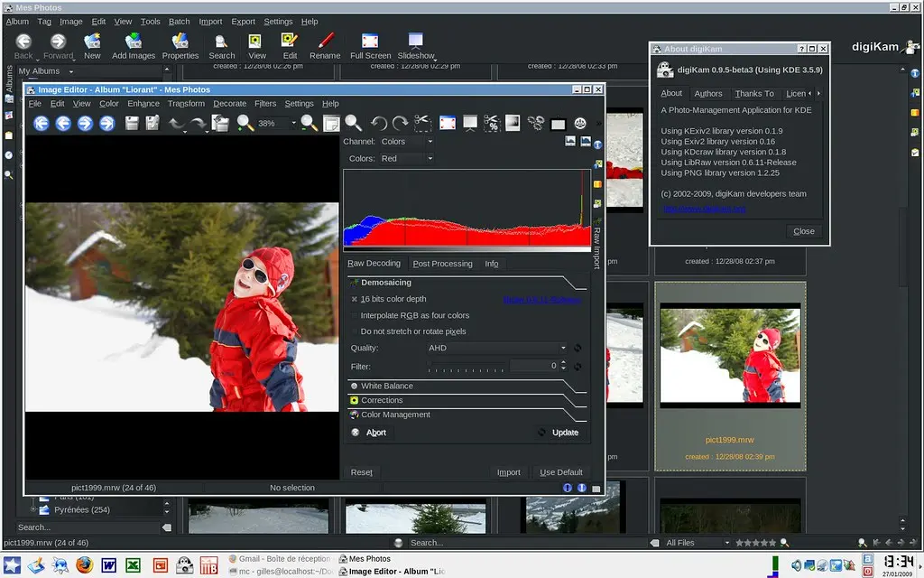Close the About digiKam dialog
The width and height of the screenshot is (924, 578).
pyautogui.click(x=802, y=231)
